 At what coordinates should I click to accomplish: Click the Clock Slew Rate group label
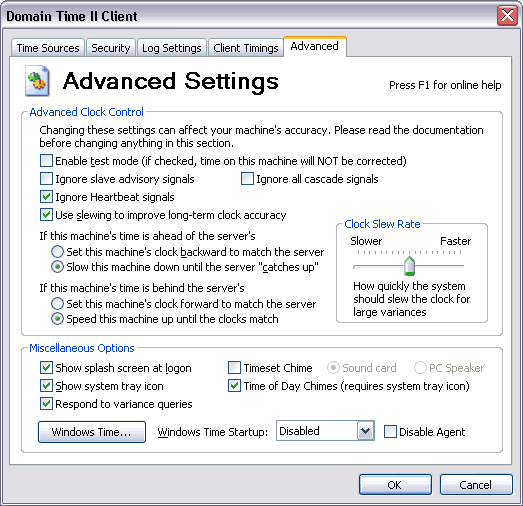point(382,224)
